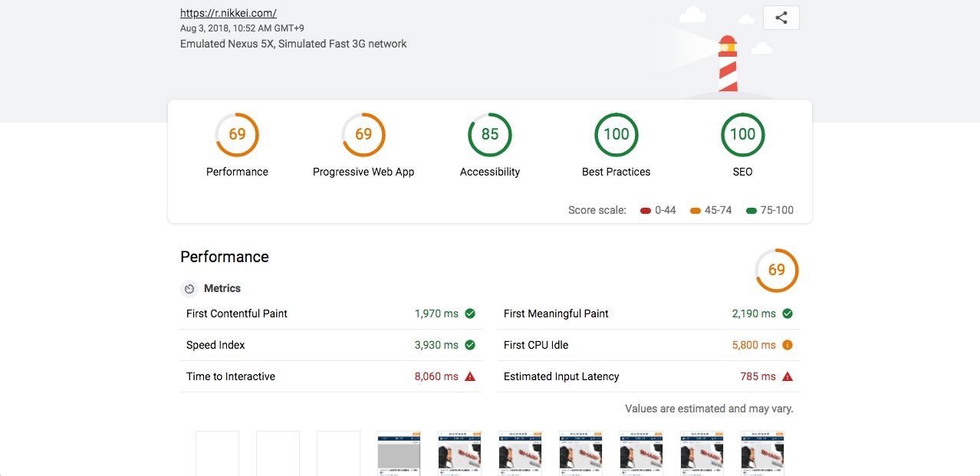The height and width of the screenshot is (476, 980).
Task: Expand the Speed Index metric row
Action: pyautogui.click(x=331, y=345)
